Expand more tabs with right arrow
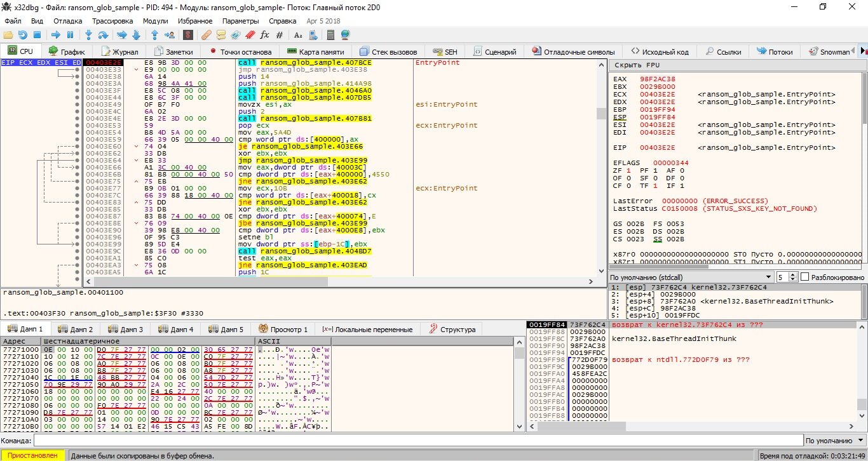The image size is (868, 461). coord(863,51)
